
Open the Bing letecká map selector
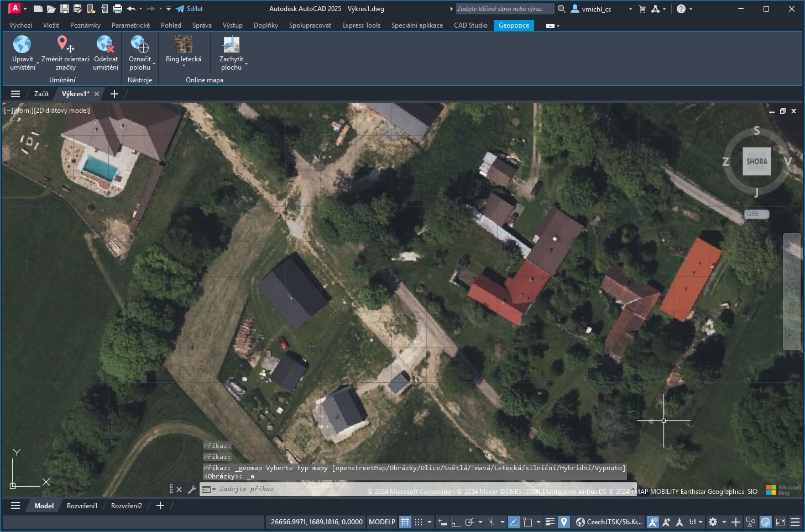pos(184,51)
